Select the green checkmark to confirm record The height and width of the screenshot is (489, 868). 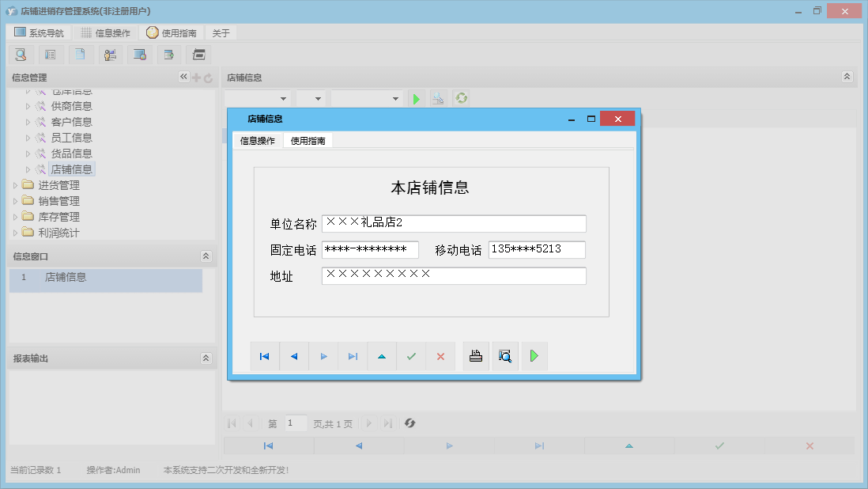pyautogui.click(x=410, y=356)
